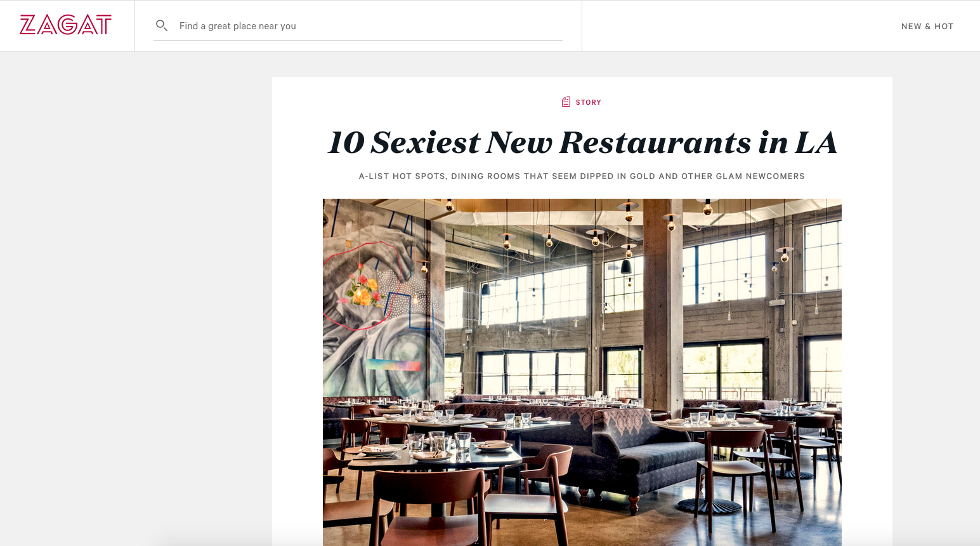Focus the 'Find a great place near you' field
The width and height of the screenshot is (980, 546).
click(x=358, y=26)
